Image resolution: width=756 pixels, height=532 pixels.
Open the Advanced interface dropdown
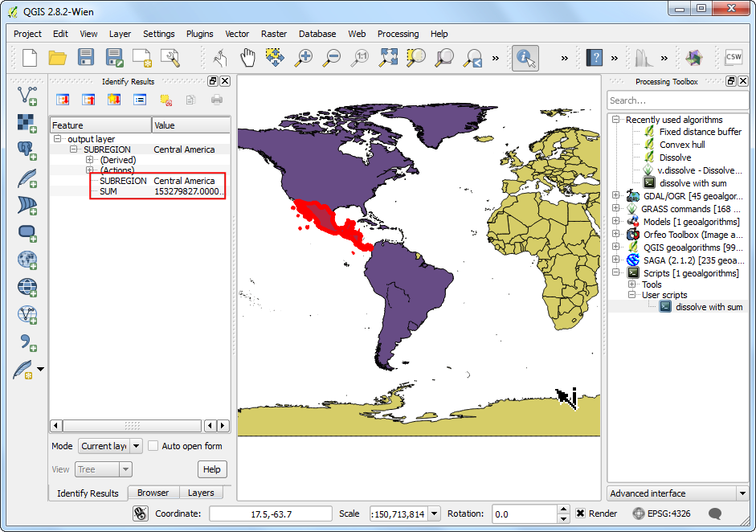742,493
